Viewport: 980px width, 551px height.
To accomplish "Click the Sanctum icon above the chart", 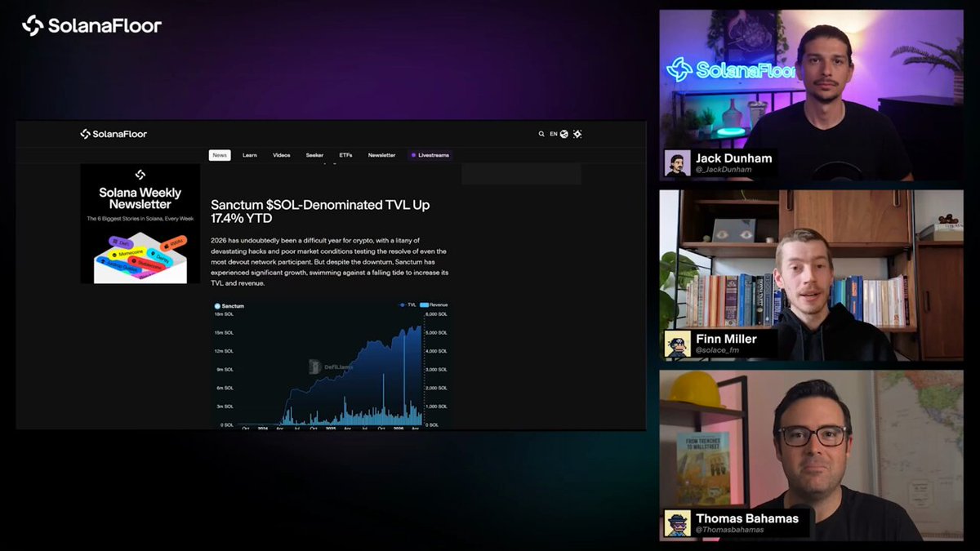I will point(217,306).
